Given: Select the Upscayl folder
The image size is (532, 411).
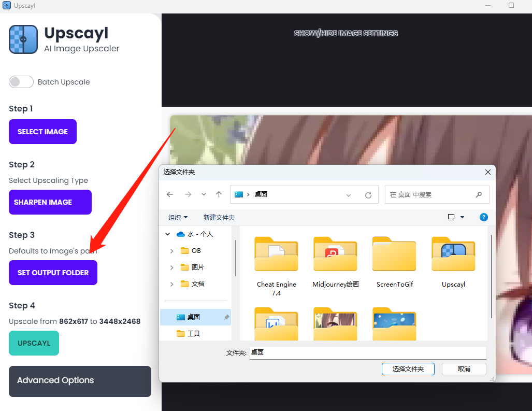Looking at the screenshot, I should coord(453,262).
